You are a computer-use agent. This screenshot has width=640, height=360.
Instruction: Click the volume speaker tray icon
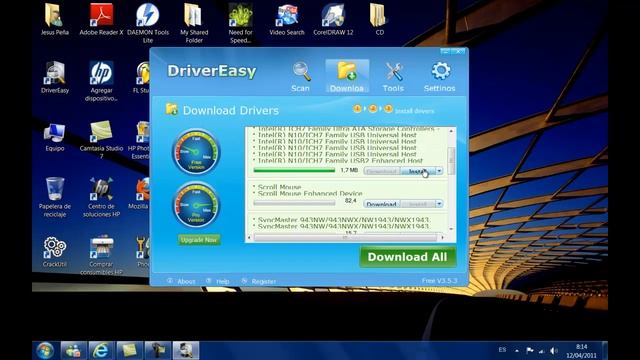click(x=553, y=351)
